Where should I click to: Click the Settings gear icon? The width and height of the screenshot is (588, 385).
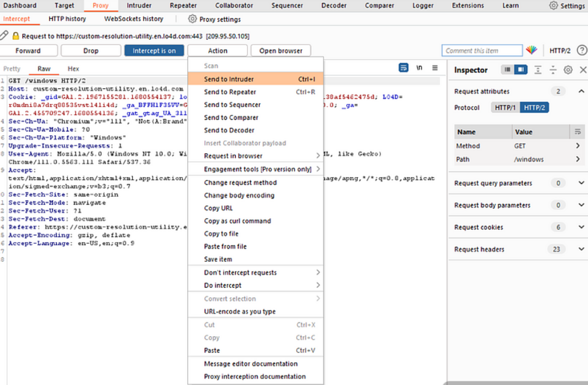click(x=553, y=6)
